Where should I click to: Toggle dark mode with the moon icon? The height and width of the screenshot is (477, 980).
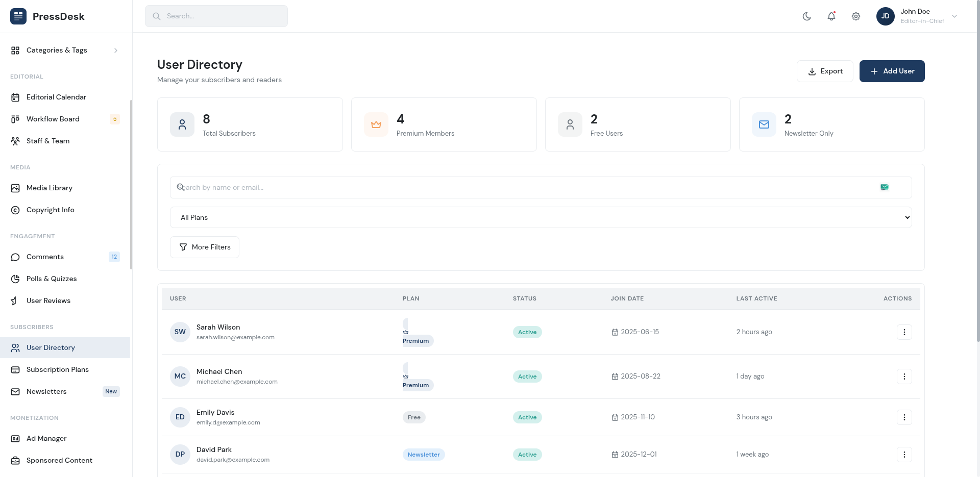806,16
